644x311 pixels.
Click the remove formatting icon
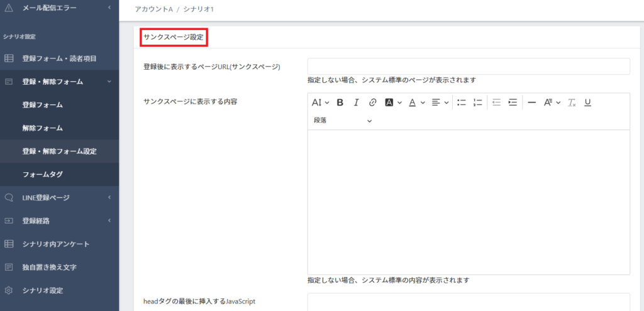572,102
